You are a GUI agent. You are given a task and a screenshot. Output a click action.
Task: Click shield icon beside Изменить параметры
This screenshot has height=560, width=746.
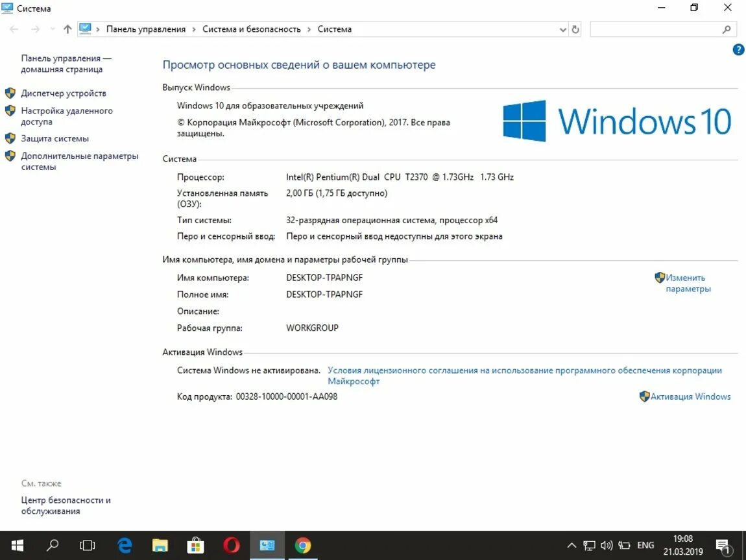[660, 277]
